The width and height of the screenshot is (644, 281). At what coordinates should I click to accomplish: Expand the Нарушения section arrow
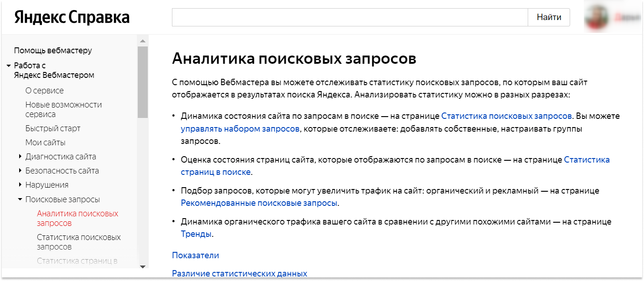pyautogui.click(x=20, y=185)
